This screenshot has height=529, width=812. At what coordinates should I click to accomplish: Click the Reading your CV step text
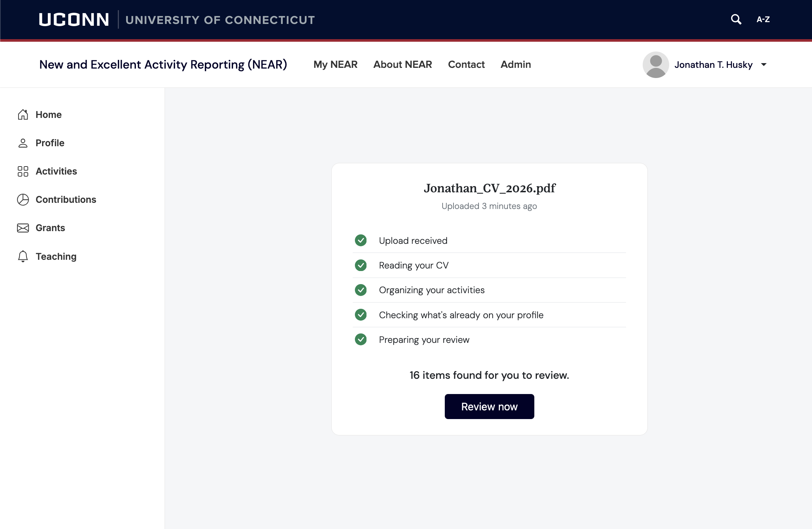coord(414,265)
